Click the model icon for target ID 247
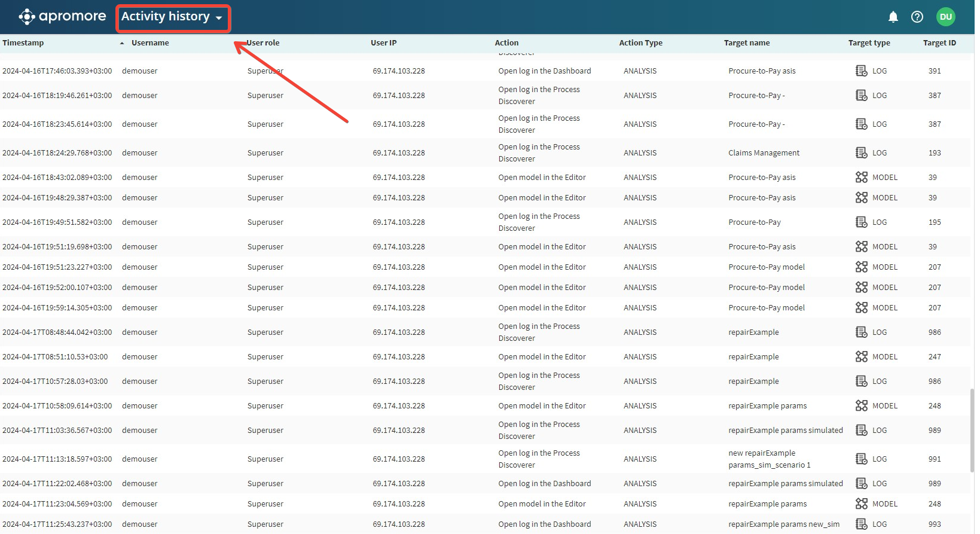Screen dimensions: 980x534 point(861,356)
